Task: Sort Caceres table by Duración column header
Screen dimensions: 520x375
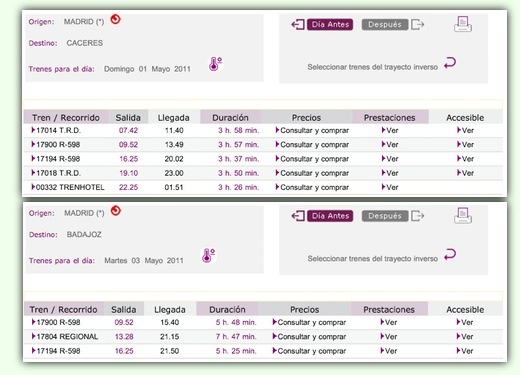Action: click(230, 117)
